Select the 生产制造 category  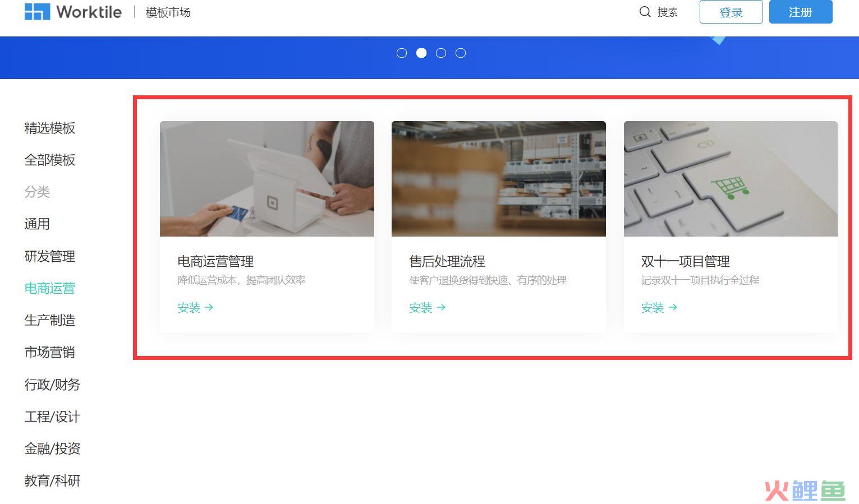[x=49, y=320]
